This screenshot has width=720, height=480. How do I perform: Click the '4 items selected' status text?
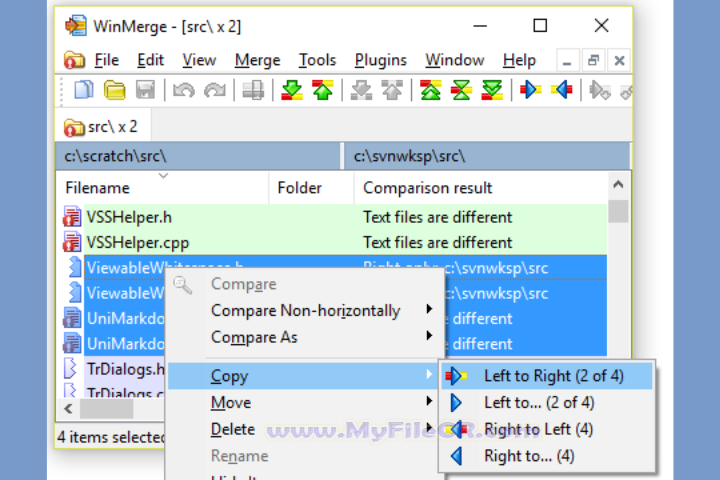point(111,437)
